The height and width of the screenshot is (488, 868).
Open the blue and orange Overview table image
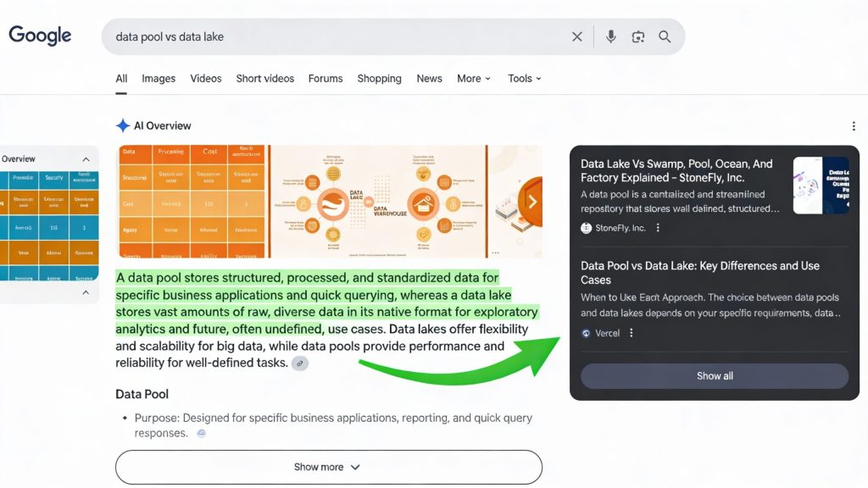49,225
